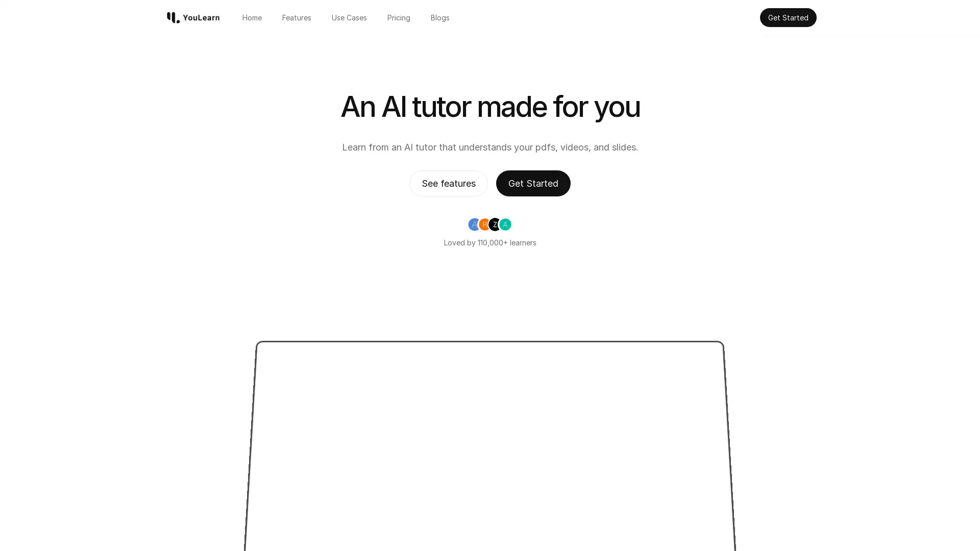Click the third user avatar icon

point(495,224)
